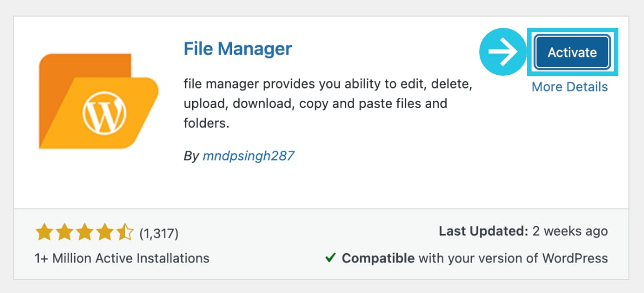Viewport: 644px width, 293px height.
Task: Select the 1+ Million Active Installations text
Action: coord(122,258)
